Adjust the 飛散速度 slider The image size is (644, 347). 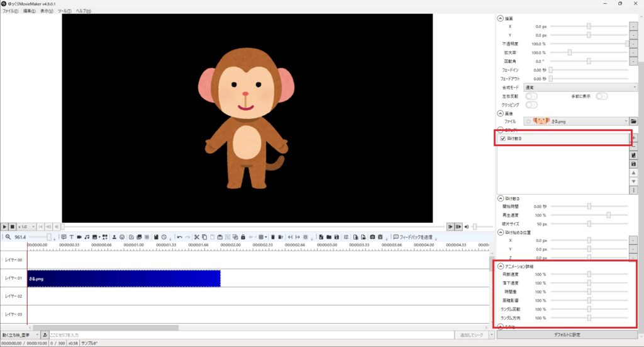point(589,274)
